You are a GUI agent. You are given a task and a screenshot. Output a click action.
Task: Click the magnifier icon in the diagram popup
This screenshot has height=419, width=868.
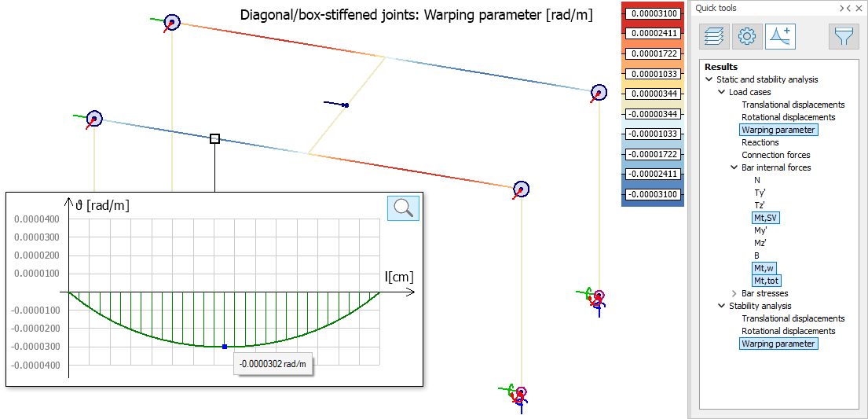pyautogui.click(x=403, y=208)
